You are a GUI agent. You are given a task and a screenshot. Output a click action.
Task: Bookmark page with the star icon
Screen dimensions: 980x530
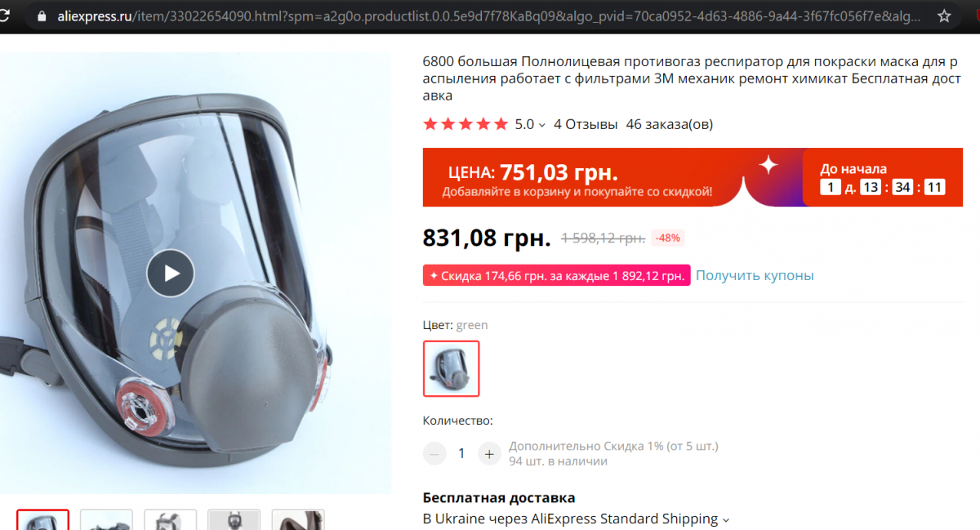[944, 16]
